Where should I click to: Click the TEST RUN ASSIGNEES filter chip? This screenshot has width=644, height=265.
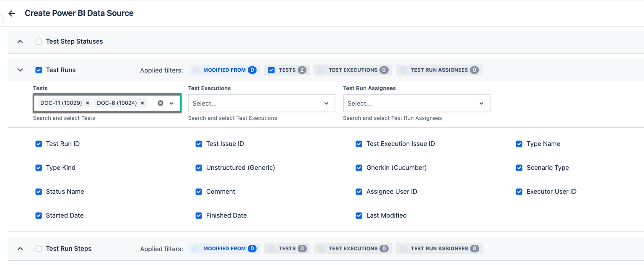tap(439, 70)
